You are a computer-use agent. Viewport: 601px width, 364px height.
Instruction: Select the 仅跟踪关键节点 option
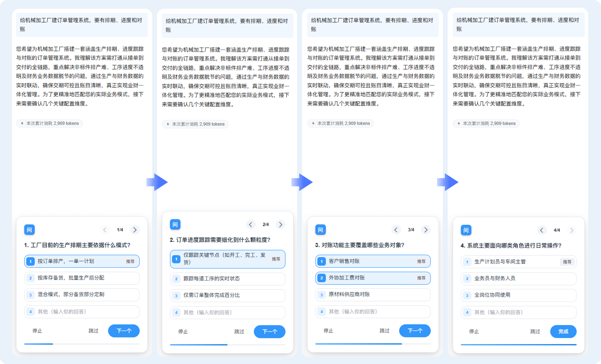click(x=228, y=259)
